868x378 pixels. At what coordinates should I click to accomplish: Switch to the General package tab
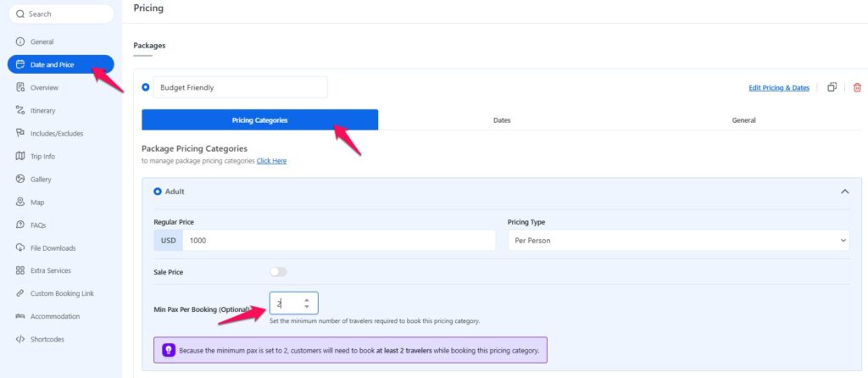[743, 120]
